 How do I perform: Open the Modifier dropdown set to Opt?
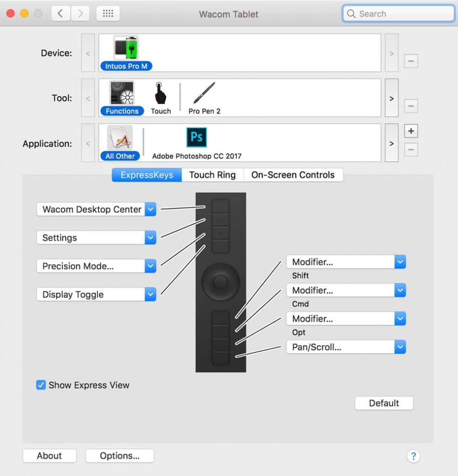coord(346,319)
